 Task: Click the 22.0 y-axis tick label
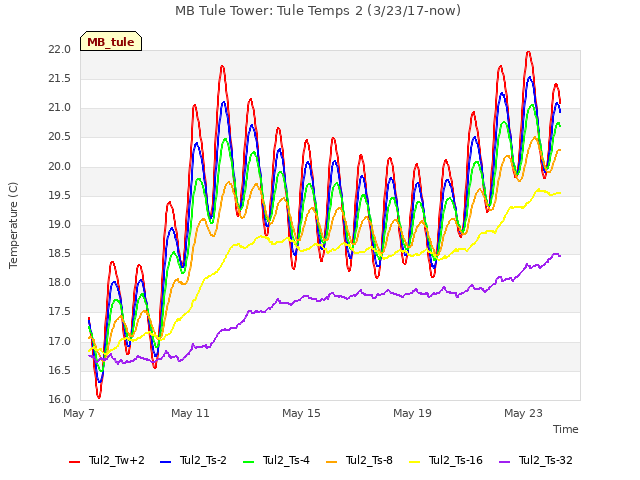(60, 50)
